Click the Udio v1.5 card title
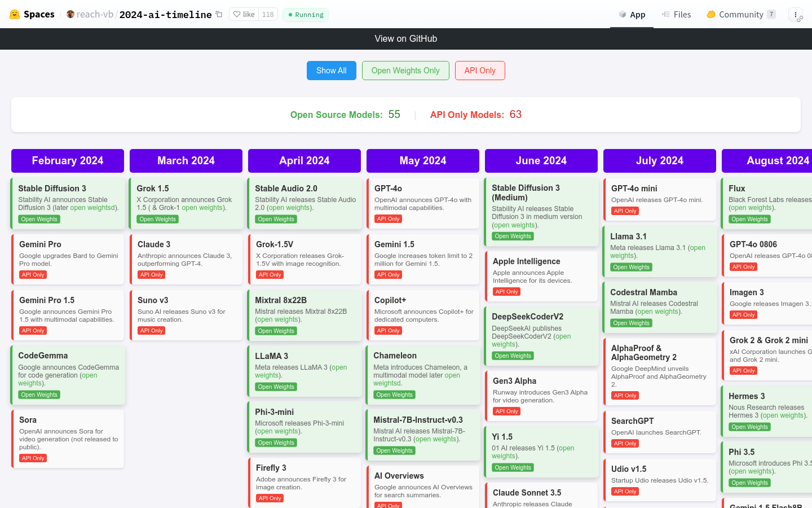Viewport: 812px width, 508px height. [629, 469]
